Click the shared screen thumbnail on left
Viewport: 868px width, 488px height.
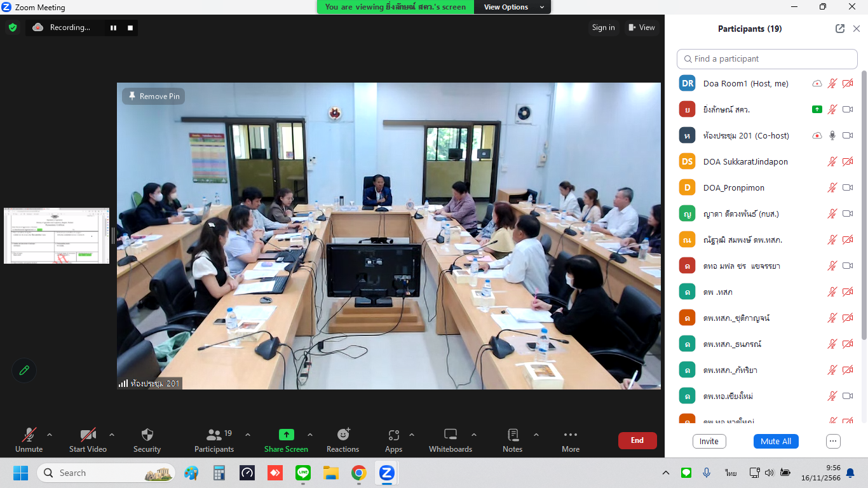pyautogui.click(x=57, y=236)
